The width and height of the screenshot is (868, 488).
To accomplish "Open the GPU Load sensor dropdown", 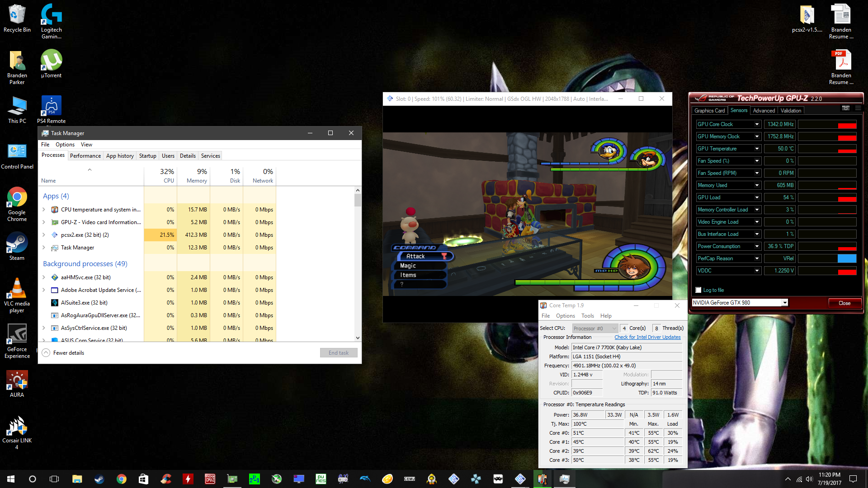I will tap(757, 197).
